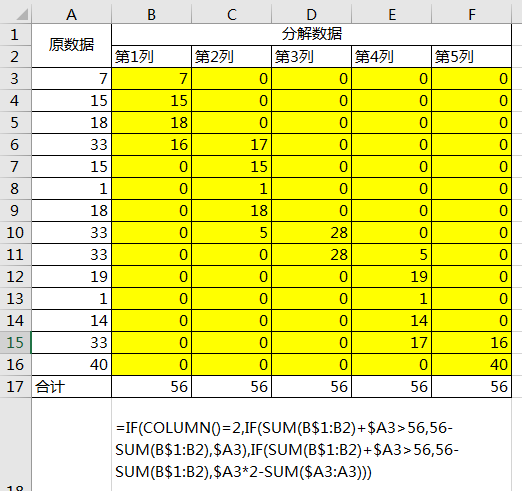522x491 pixels.
Task: Click cell D10 containing 28
Action: (311, 233)
